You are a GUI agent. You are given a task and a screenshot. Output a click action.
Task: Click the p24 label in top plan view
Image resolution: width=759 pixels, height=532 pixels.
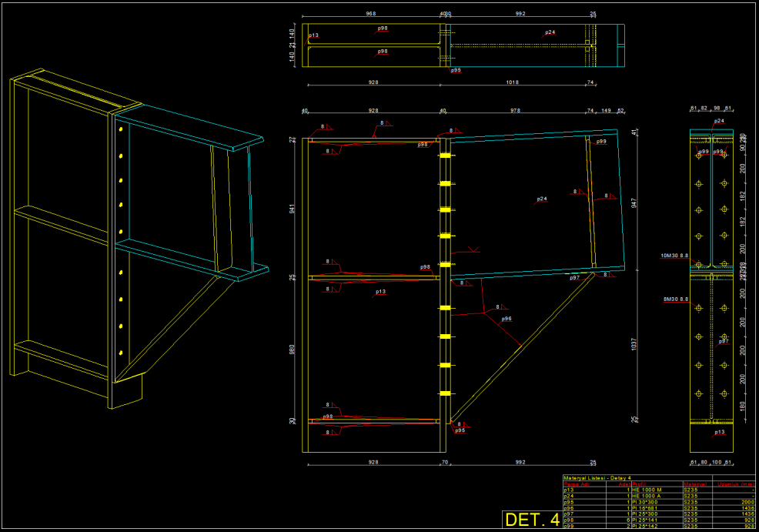[550, 32]
